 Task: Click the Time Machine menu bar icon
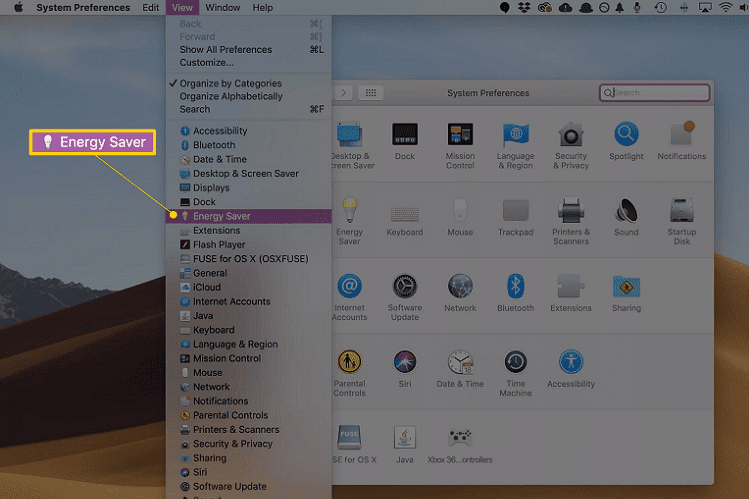(x=661, y=8)
